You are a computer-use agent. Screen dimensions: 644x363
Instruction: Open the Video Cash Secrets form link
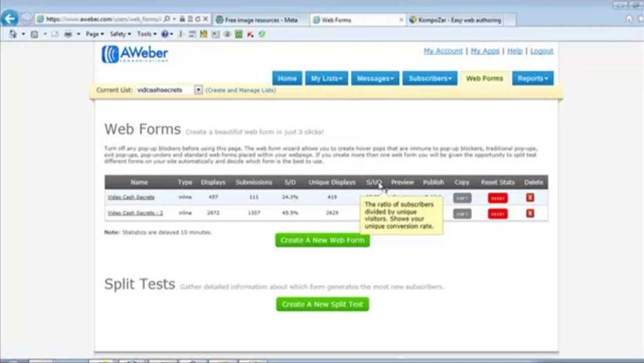(x=131, y=197)
